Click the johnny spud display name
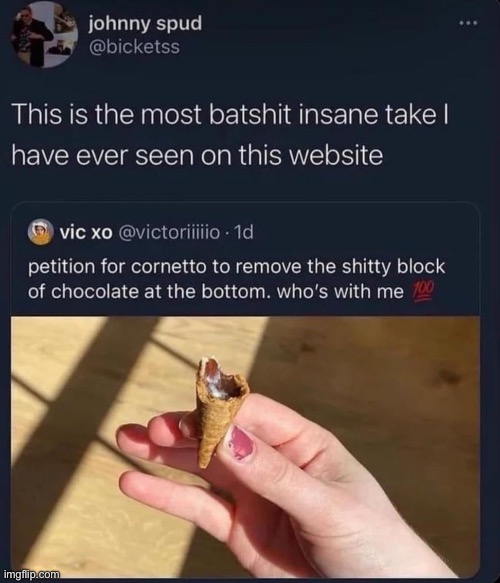Viewport: 500px width, 583px height. tap(145, 24)
